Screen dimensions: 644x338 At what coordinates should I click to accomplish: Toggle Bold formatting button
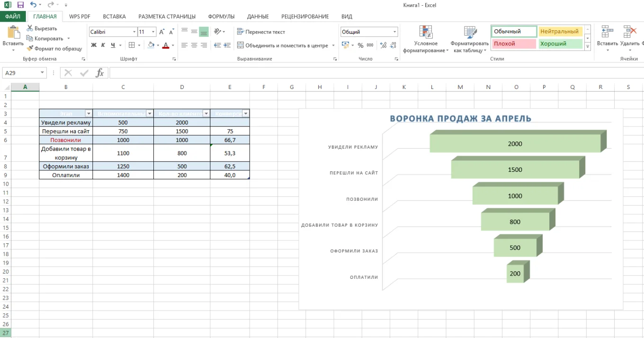(94, 45)
